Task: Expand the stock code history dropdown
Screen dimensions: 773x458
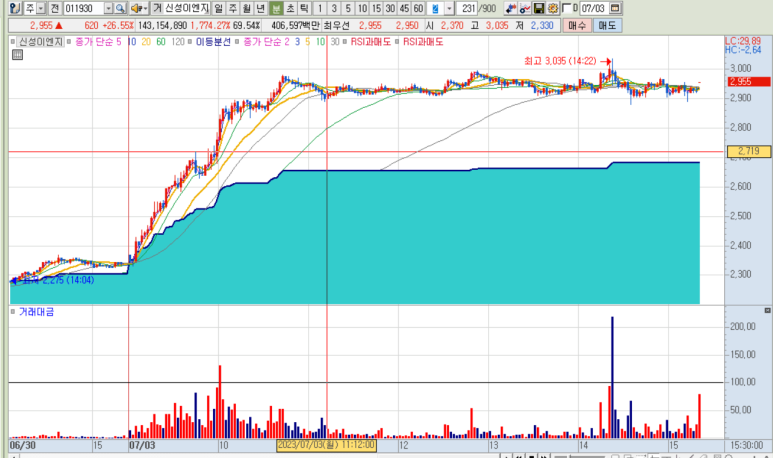Action: tap(108, 8)
